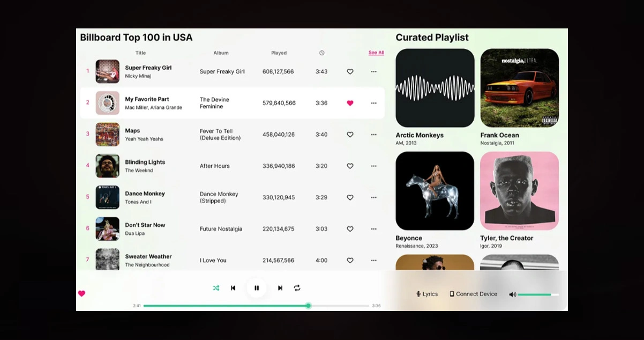Open album Fever To Tell (Deluxe Edition)

coord(220,135)
